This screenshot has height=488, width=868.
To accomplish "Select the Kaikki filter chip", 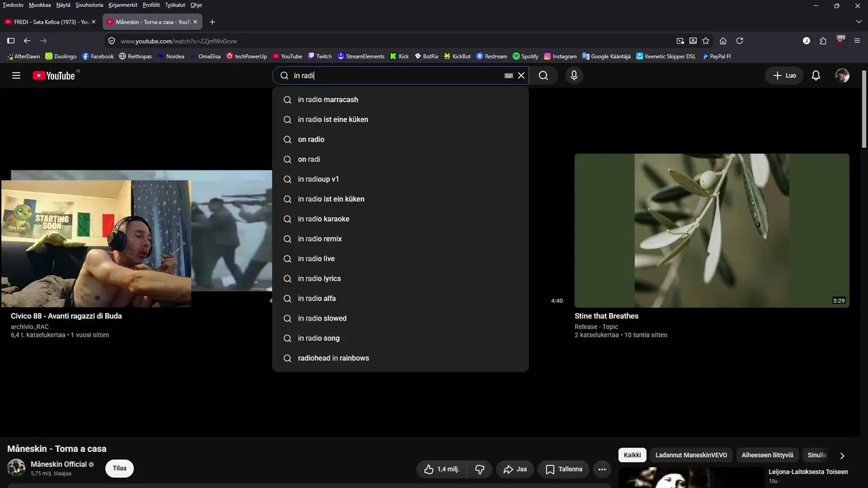I will tap(632, 455).
